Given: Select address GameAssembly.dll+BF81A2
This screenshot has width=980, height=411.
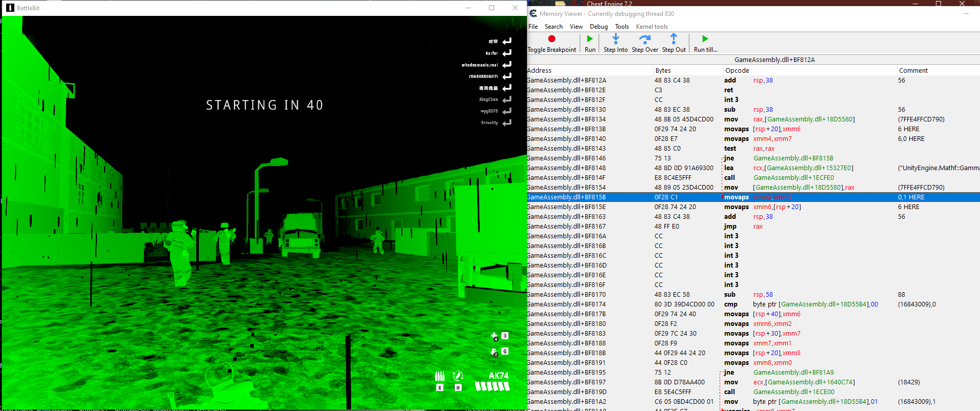Looking at the screenshot, I should coord(566,402).
